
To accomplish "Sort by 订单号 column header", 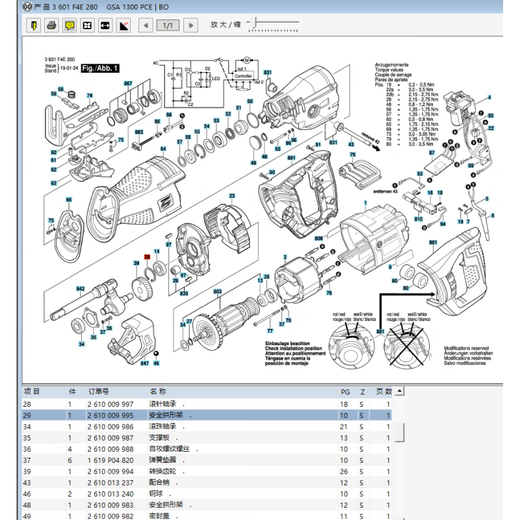I will [x=99, y=391].
